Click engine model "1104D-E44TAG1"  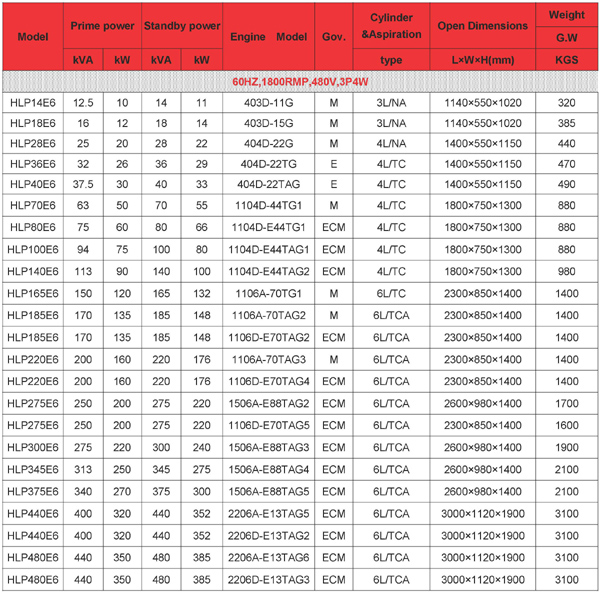(x=269, y=249)
